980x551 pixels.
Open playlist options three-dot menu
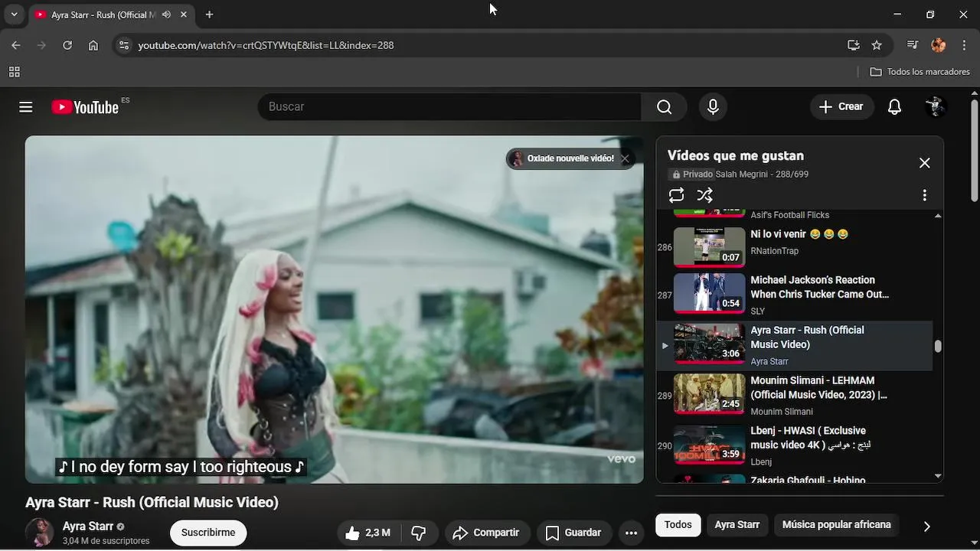click(x=924, y=195)
